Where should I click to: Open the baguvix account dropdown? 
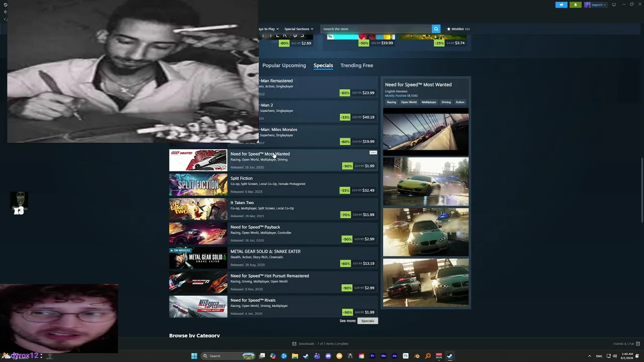tap(595, 5)
